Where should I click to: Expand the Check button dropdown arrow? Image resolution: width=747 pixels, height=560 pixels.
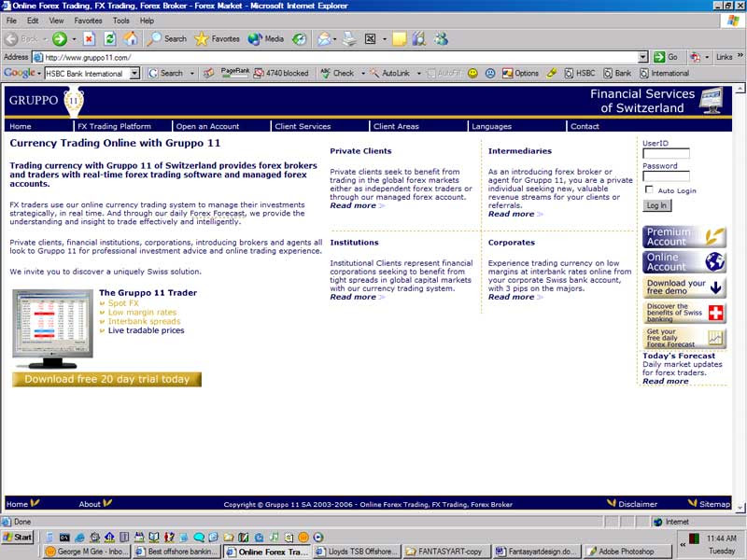[362, 74]
